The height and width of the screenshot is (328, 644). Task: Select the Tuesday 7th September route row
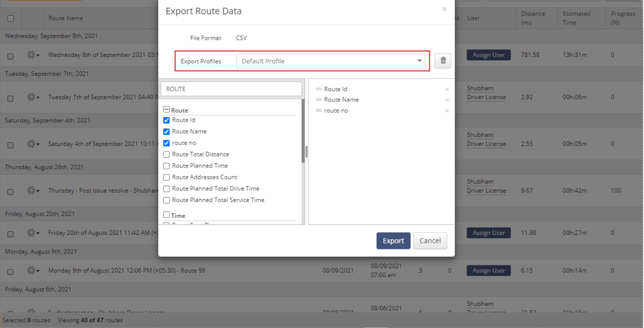[11, 98]
